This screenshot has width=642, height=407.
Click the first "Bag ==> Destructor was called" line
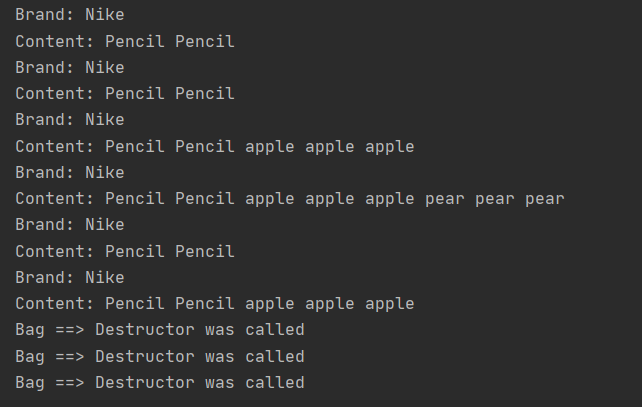point(160,330)
